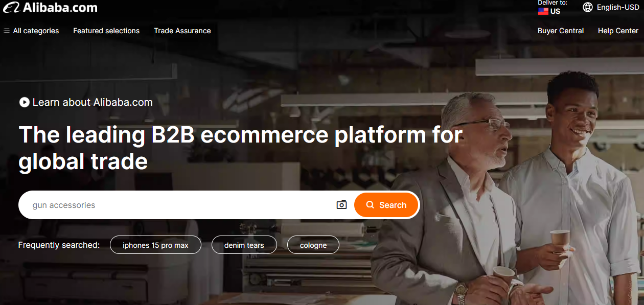Click the magnifier icon in Search button
644x305 pixels.
coord(371,205)
